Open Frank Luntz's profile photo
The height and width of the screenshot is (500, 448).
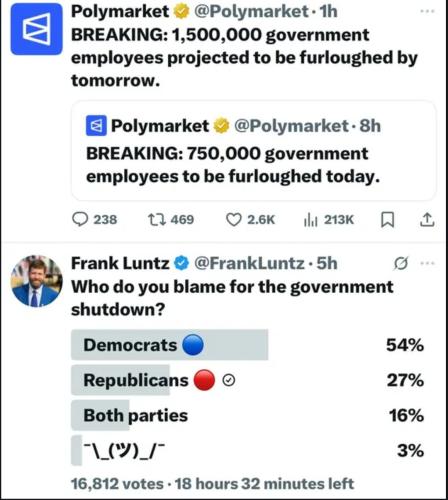pos(36,281)
